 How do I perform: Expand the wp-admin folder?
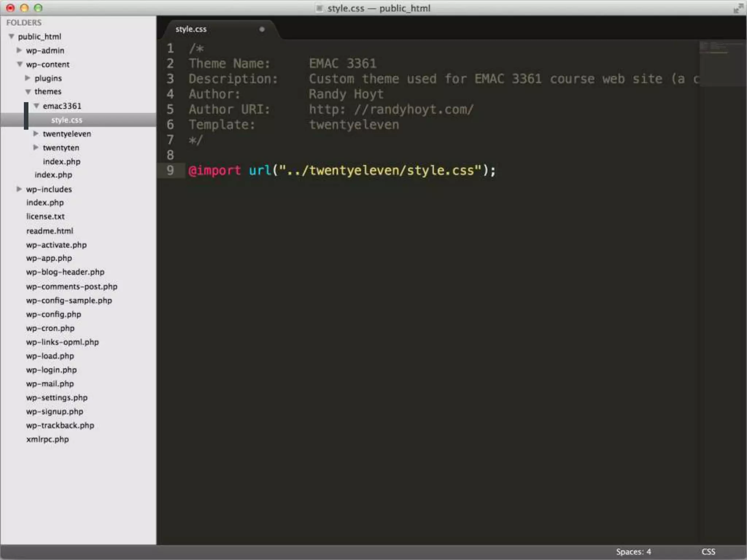coord(19,50)
